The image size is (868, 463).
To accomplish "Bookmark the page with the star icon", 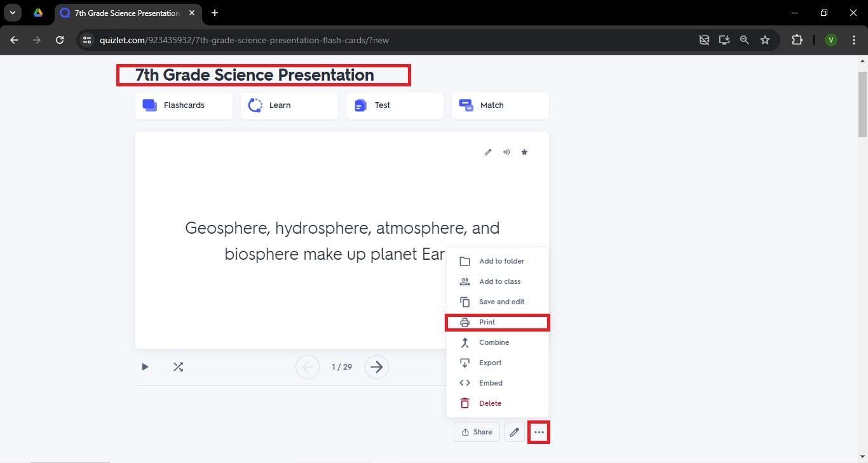I will [765, 39].
